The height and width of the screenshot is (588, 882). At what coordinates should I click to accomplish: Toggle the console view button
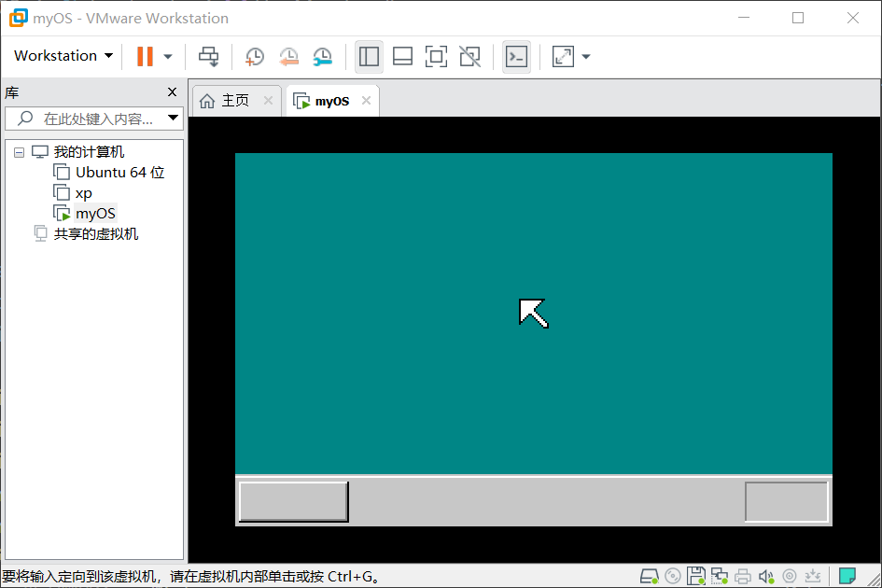tap(516, 56)
